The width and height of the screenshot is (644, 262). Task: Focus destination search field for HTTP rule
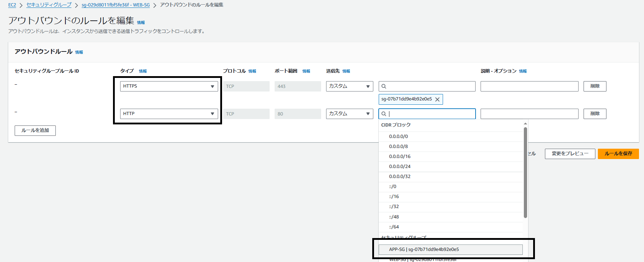[427, 114]
